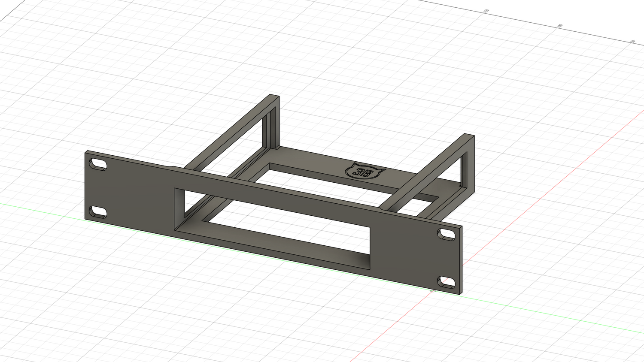Click the origin point where axes intersect
The width and height of the screenshot is (644, 362).
[x=433, y=291]
